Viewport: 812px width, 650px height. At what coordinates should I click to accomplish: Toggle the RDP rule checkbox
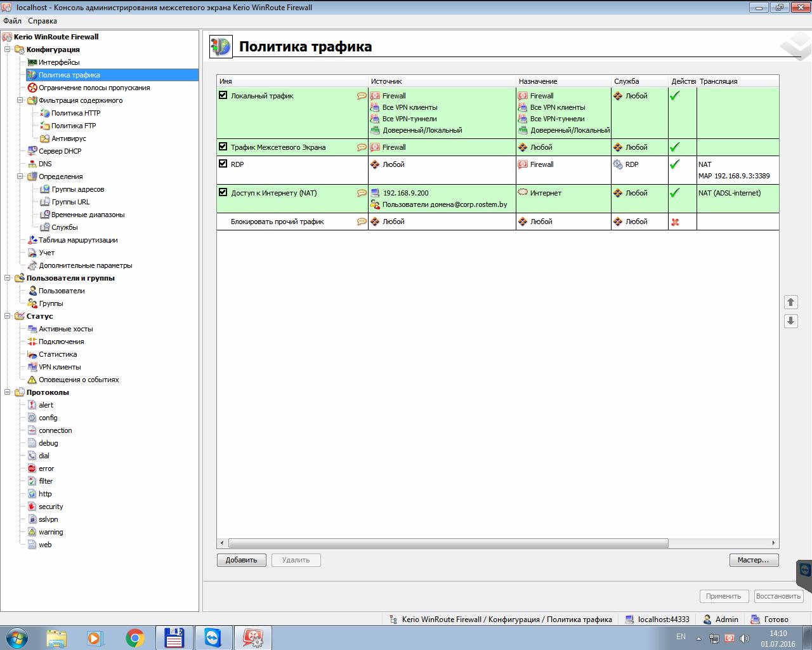point(223,164)
